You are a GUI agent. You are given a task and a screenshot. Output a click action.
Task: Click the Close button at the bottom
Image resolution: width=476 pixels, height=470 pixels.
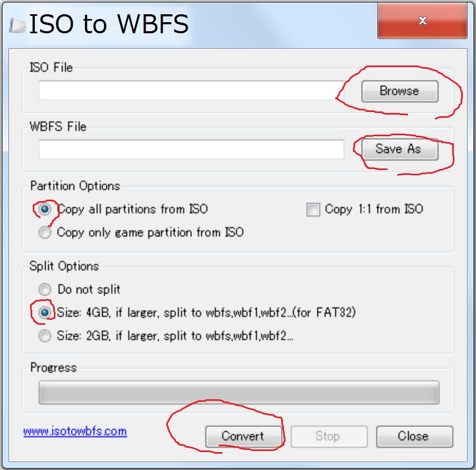pos(414,436)
